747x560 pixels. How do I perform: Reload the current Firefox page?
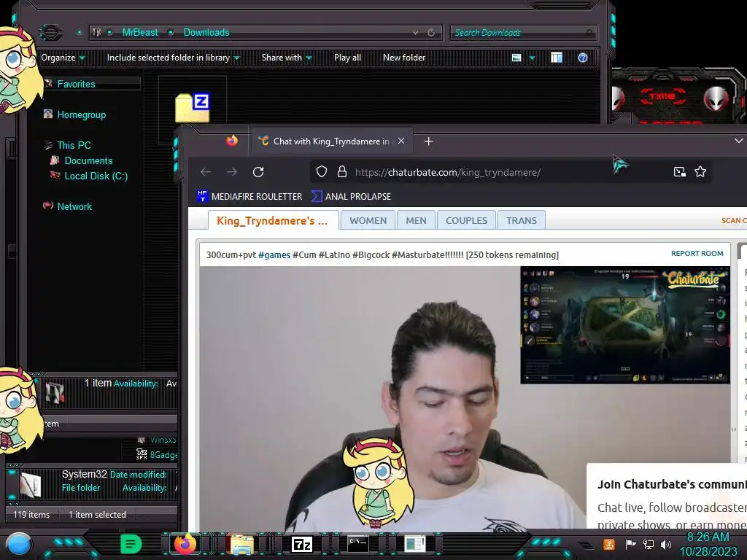pyautogui.click(x=258, y=172)
